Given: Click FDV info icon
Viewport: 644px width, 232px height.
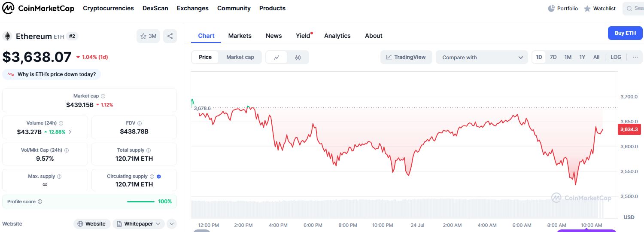Looking at the screenshot, I should (140, 123).
